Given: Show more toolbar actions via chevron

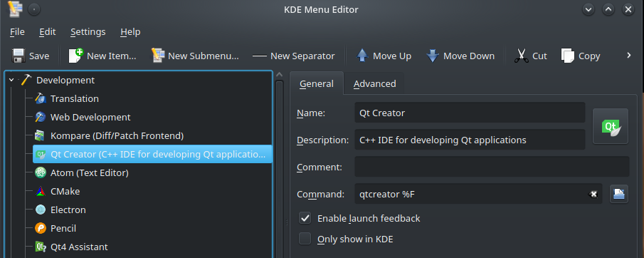Looking at the screenshot, I should pyautogui.click(x=628, y=56).
